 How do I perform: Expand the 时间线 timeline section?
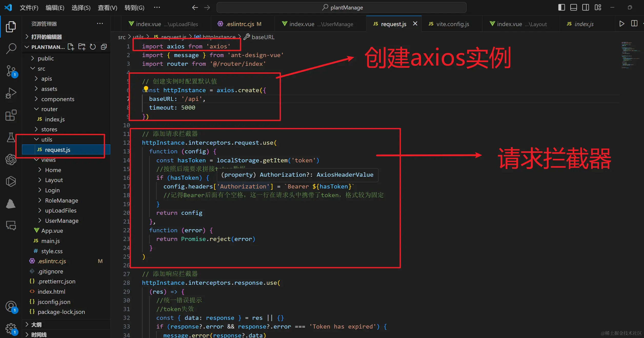click(66, 334)
